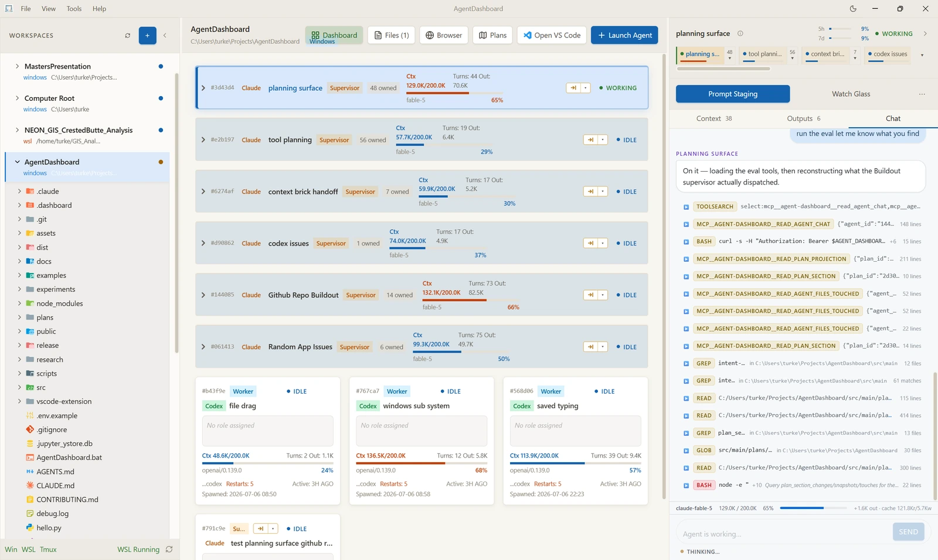Open agent tabs overflow dropdown arrow

pyautogui.click(x=922, y=55)
